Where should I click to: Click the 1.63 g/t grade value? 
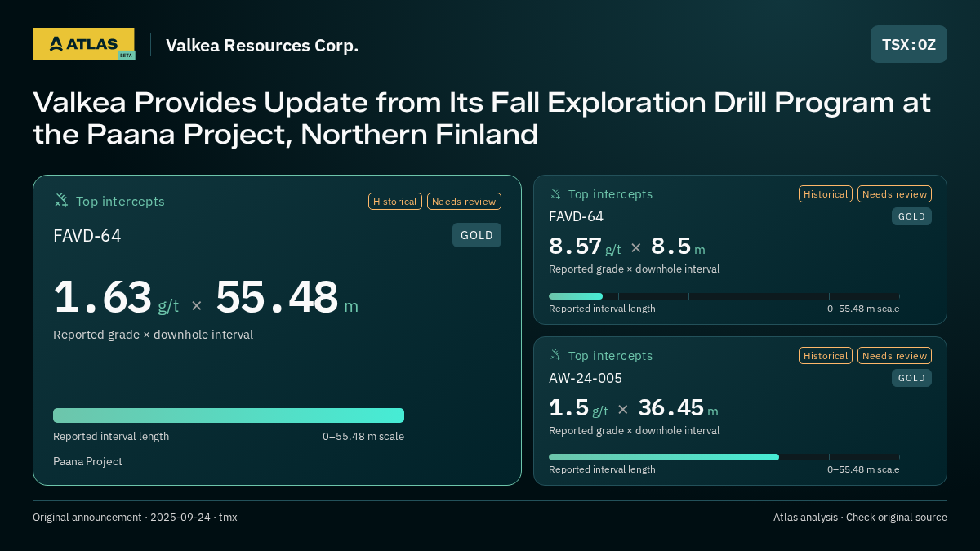click(116, 297)
